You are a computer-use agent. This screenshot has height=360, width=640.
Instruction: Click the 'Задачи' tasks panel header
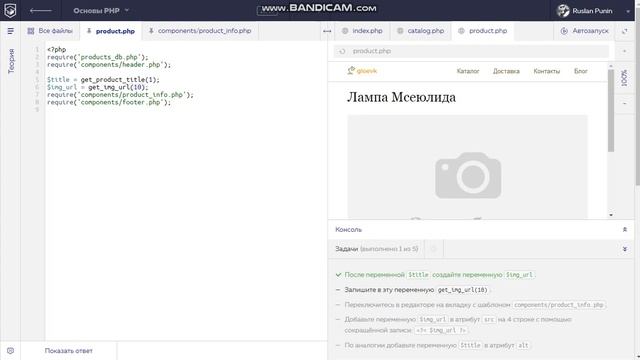pos(376,249)
